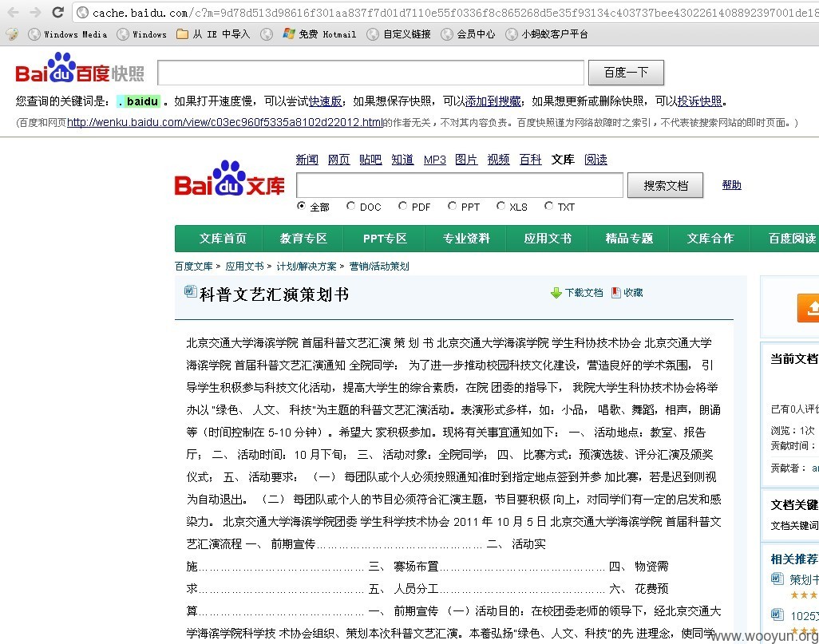The height and width of the screenshot is (644, 819).
Task: Open the Windows bookmark
Action: point(142,34)
